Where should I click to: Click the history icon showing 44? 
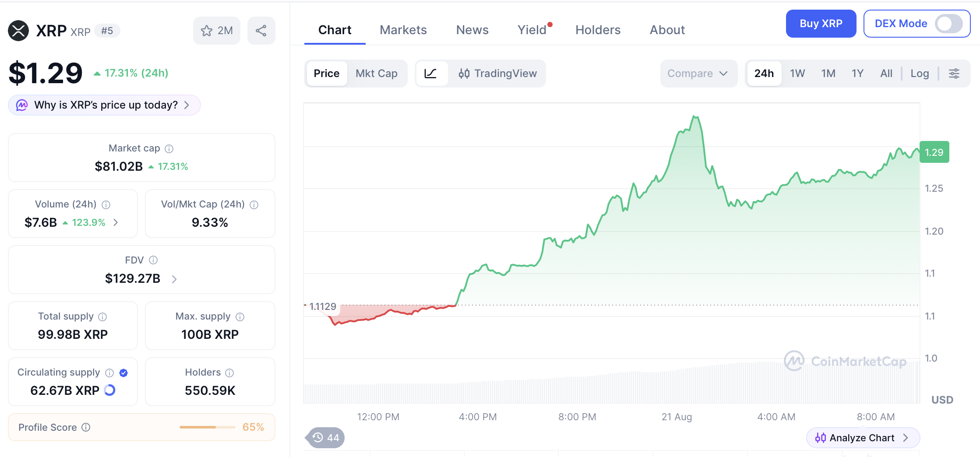tap(326, 438)
